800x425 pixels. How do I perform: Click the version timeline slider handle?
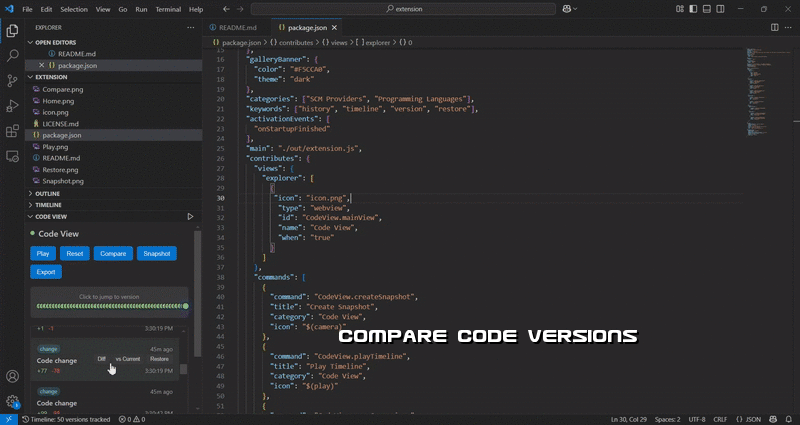pyautogui.click(x=186, y=306)
